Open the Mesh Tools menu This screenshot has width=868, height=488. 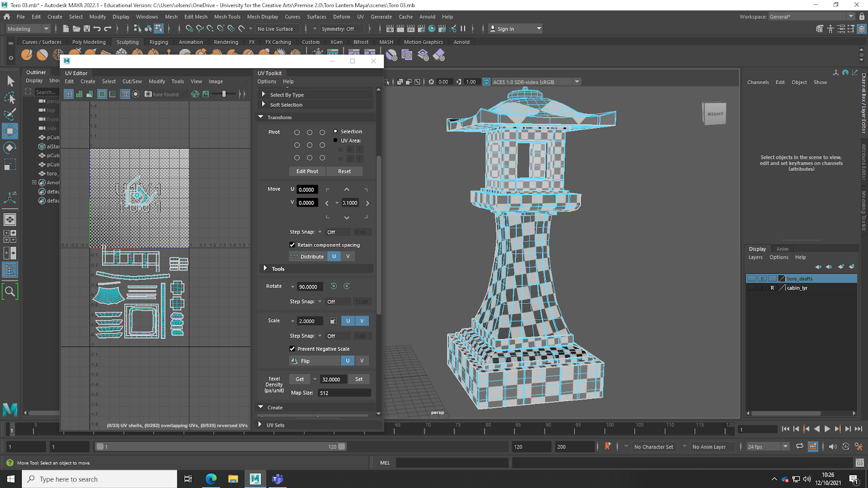point(227,17)
